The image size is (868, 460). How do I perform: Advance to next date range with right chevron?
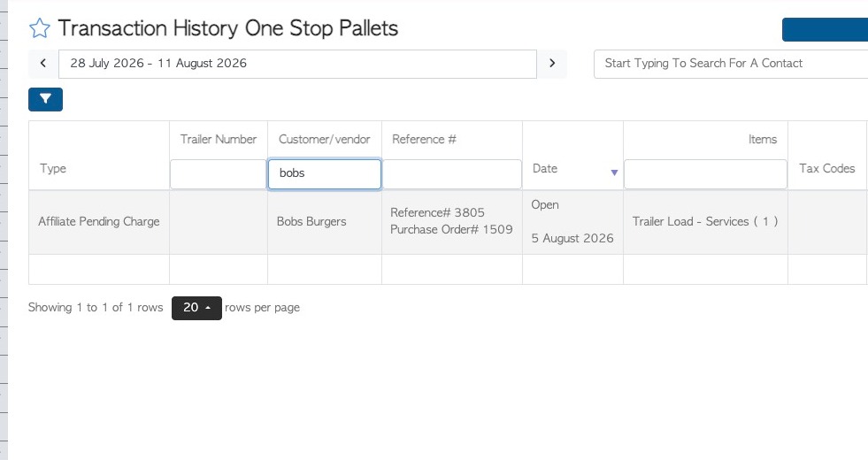coord(552,63)
